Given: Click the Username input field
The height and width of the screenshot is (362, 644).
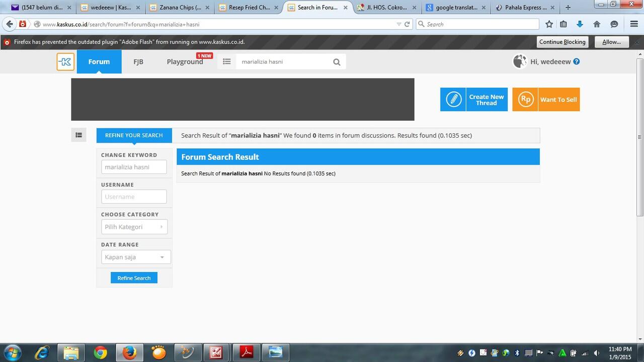Looking at the screenshot, I should (134, 197).
